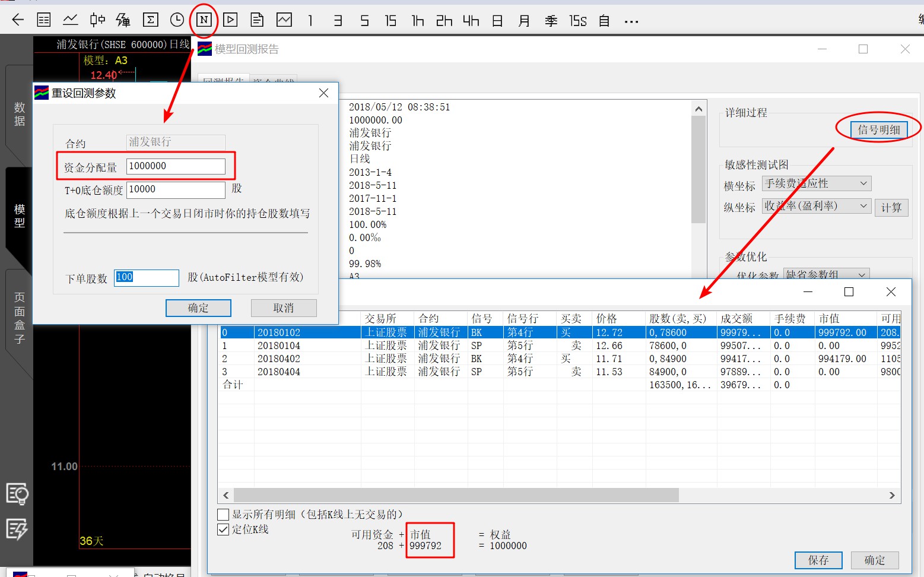
Task: Select the 1h timeframe tab
Action: point(418,21)
